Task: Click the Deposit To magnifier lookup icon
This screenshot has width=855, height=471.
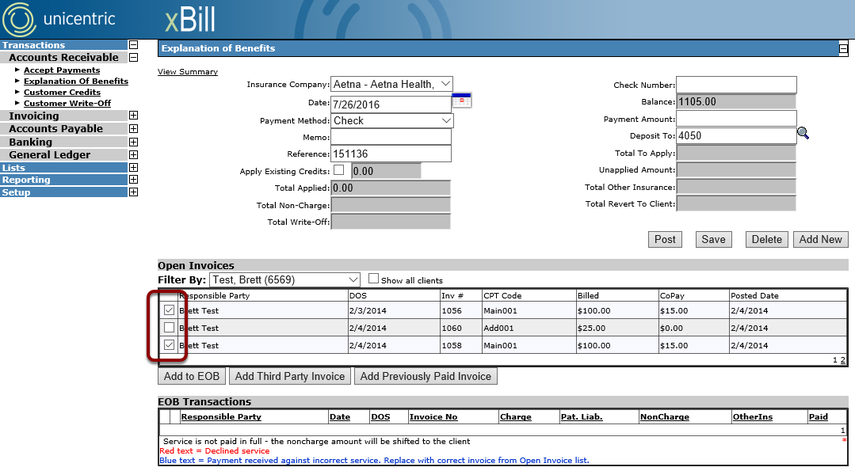Action: [803, 133]
